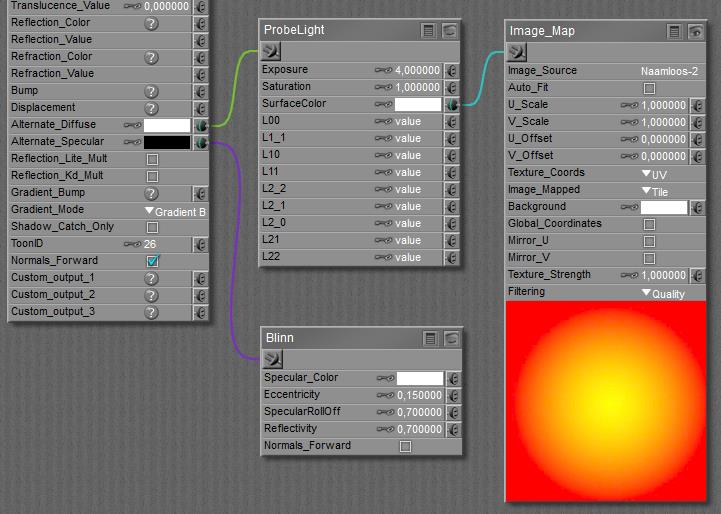
Task: Open the Image_Mapped Tile dropdown
Action: click(x=655, y=192)
